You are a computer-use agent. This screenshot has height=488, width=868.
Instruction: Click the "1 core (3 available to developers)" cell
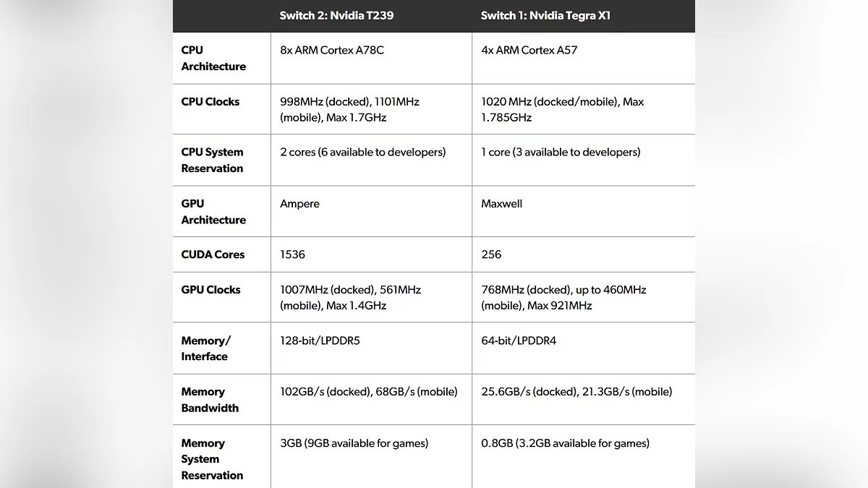tap(561, 152)
